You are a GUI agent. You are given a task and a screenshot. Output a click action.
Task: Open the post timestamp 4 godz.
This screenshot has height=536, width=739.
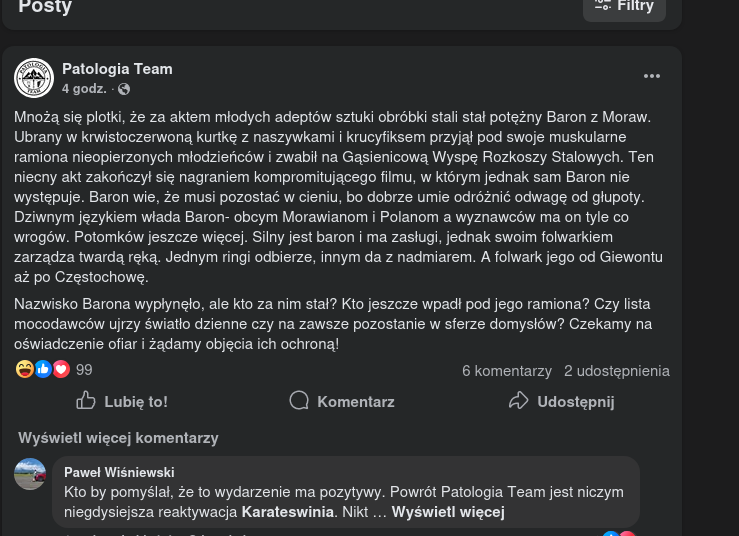tap(84, 89)
